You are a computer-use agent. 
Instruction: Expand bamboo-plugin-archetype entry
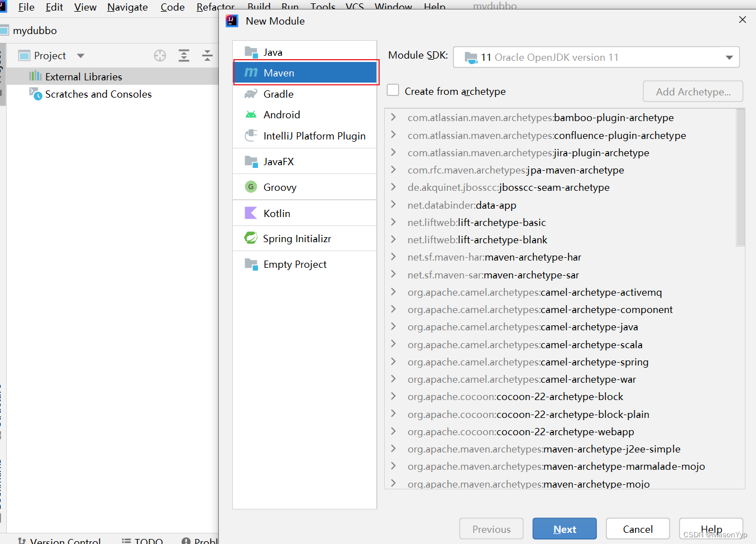coord(394,117)
